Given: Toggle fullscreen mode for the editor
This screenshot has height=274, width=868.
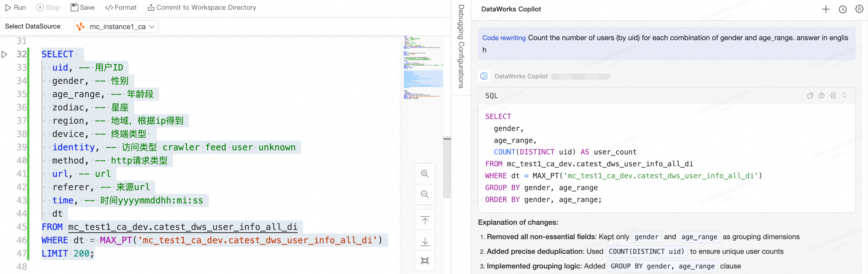Looking at the screenshot, I should pos(425,260).
